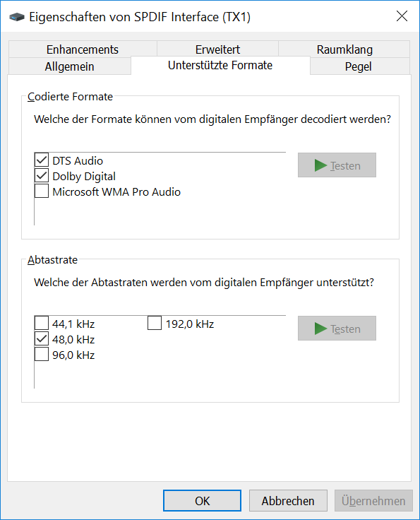420x520 pixels.
Task: Click the question about supported Abtastraten
Action: tap(204, 282)
